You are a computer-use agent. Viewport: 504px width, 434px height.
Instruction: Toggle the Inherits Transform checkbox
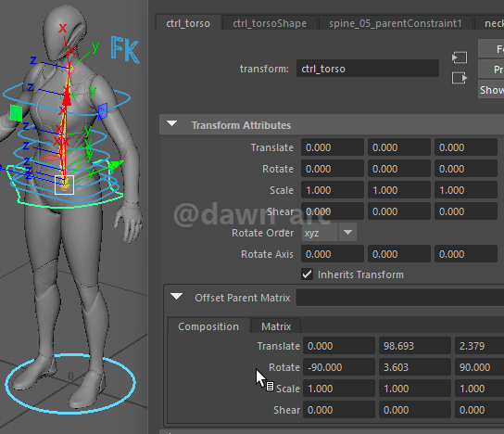click(x=307, y=274)
